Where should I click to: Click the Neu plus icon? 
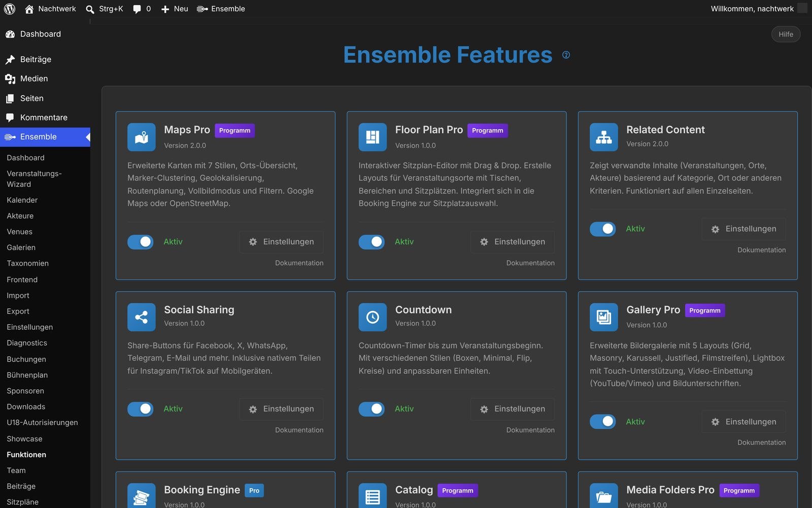(165, 9)
